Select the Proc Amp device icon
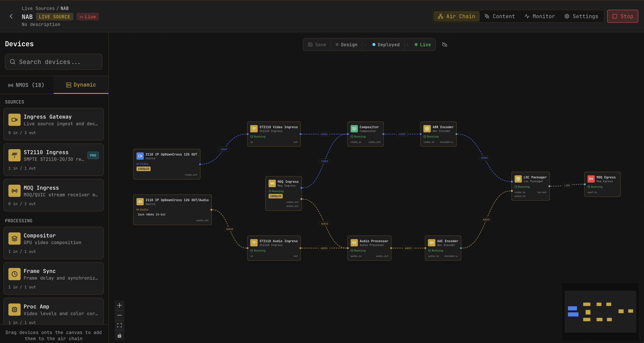The height and width of the screenshot is (343, 644). (x=14, y=309)
